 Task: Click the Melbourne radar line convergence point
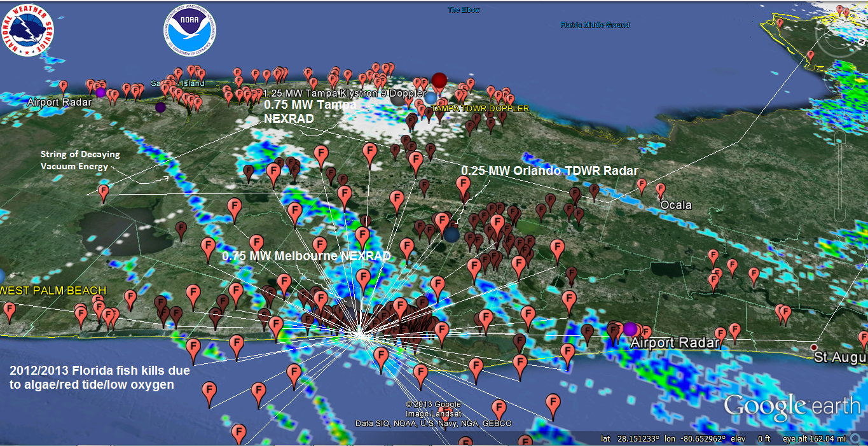coord(359,332)
